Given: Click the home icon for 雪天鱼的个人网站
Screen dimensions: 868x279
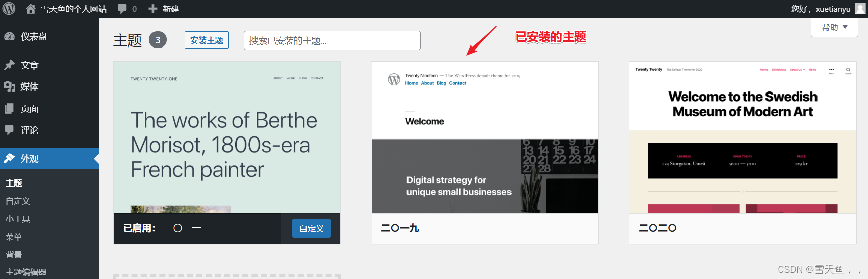Looking at the screenshot, I should point(31,9).
